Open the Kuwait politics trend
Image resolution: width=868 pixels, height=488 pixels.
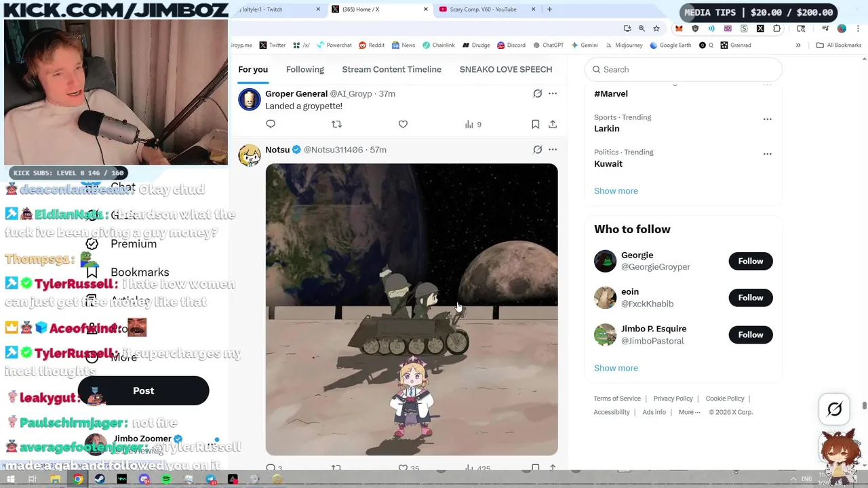click(x=608, y=164)
